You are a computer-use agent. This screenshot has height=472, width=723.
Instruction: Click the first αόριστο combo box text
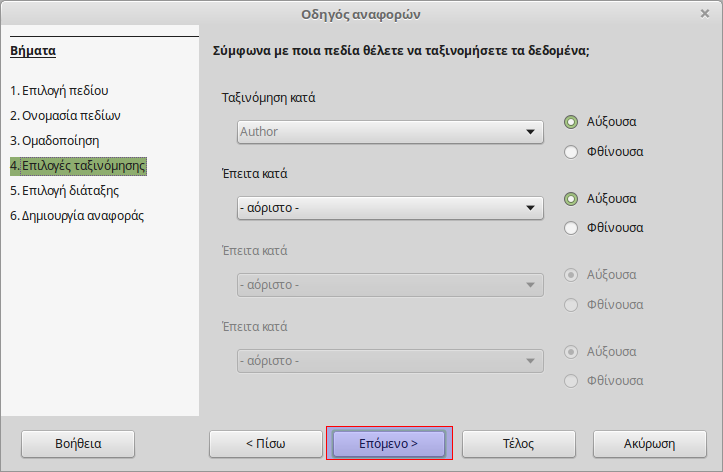[x=269, y=208]
